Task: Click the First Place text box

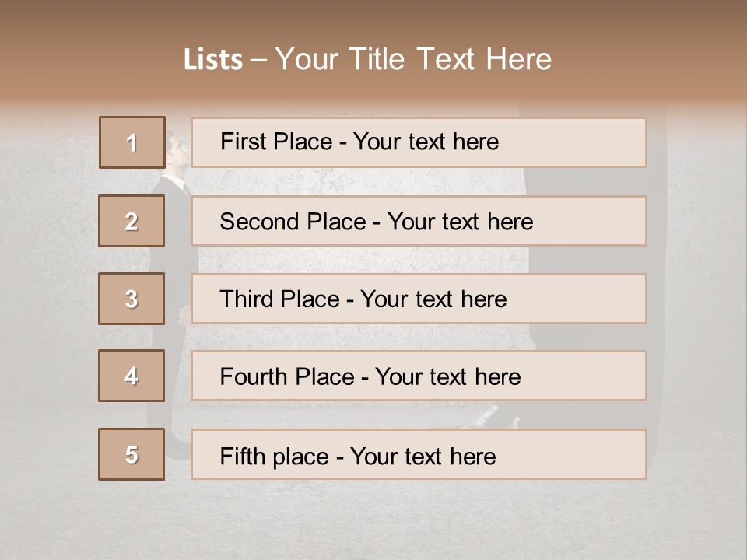Action: point(419,142)
